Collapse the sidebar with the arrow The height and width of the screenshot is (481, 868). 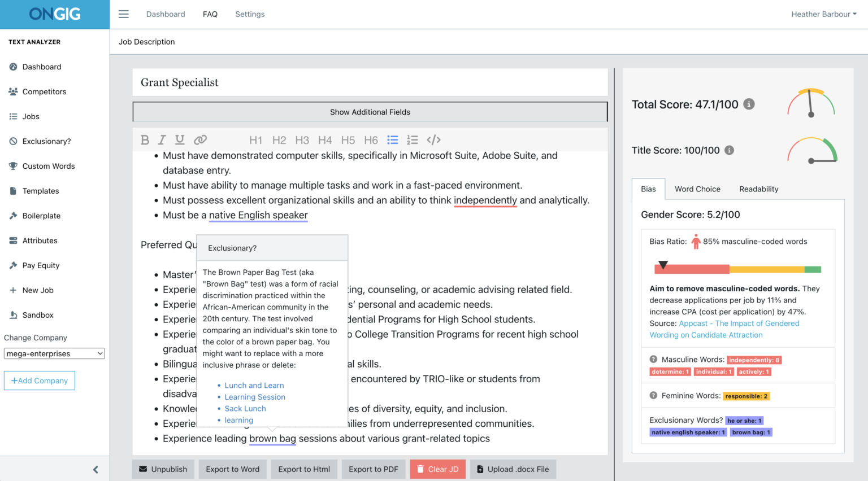[96, 470]
